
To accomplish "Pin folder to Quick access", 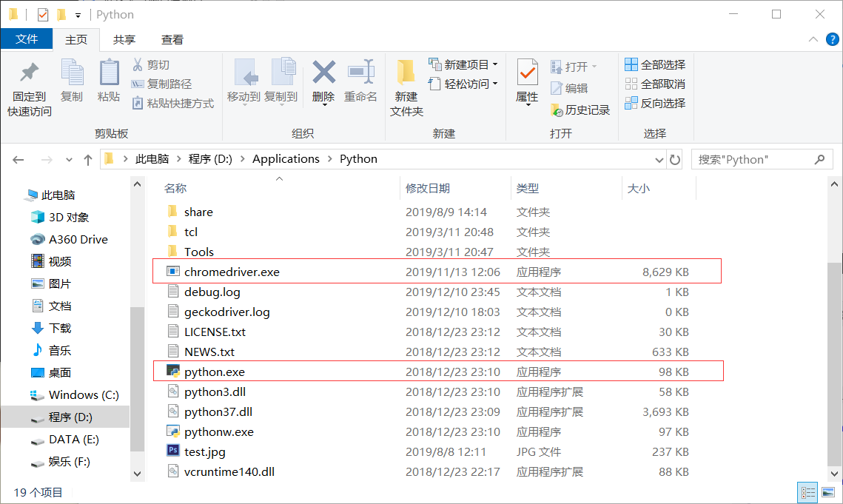I will pyautogui.click(x=29, y=89).
